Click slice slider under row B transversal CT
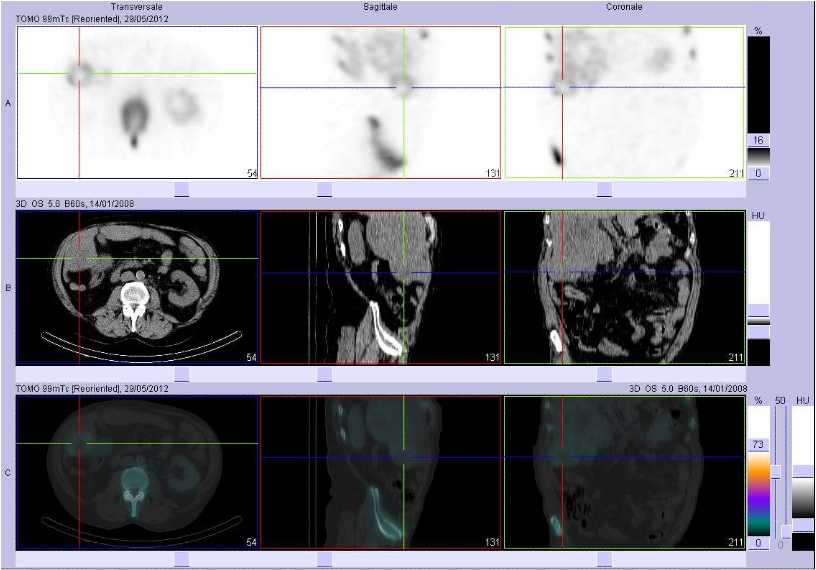816x570 pixels. (x=182, y=374)
